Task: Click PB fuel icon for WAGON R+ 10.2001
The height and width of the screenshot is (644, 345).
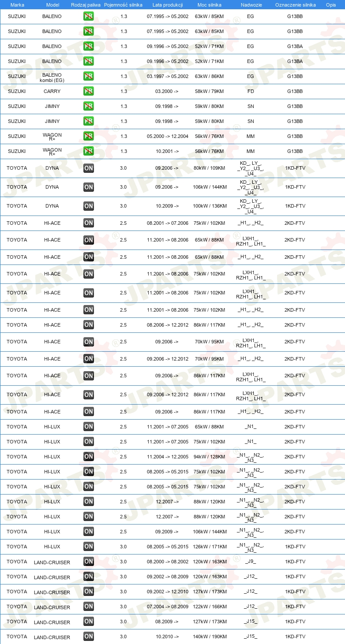Action: [89, 151]
